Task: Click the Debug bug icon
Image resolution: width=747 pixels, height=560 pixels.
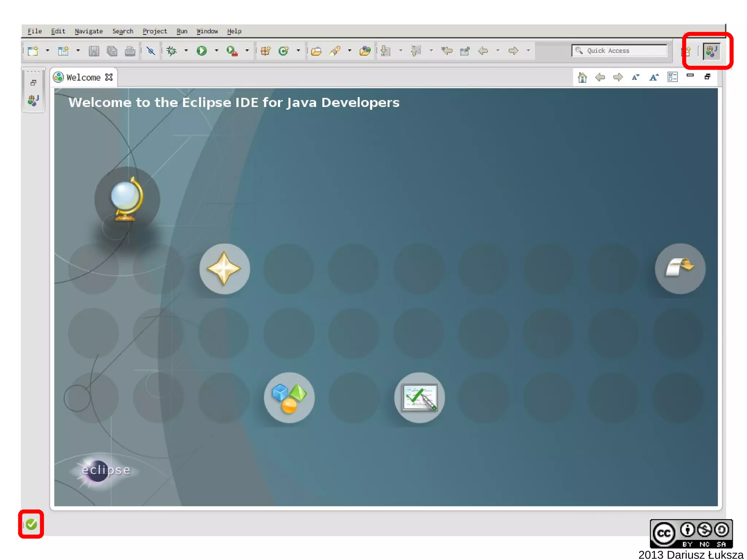Action: [x=171, y=51]
